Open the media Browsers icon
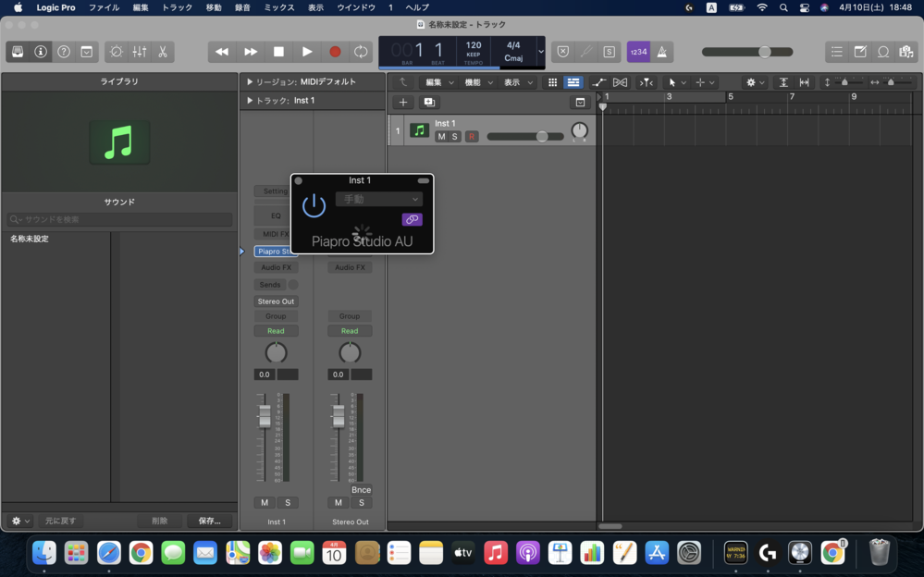 coord(906,52)
